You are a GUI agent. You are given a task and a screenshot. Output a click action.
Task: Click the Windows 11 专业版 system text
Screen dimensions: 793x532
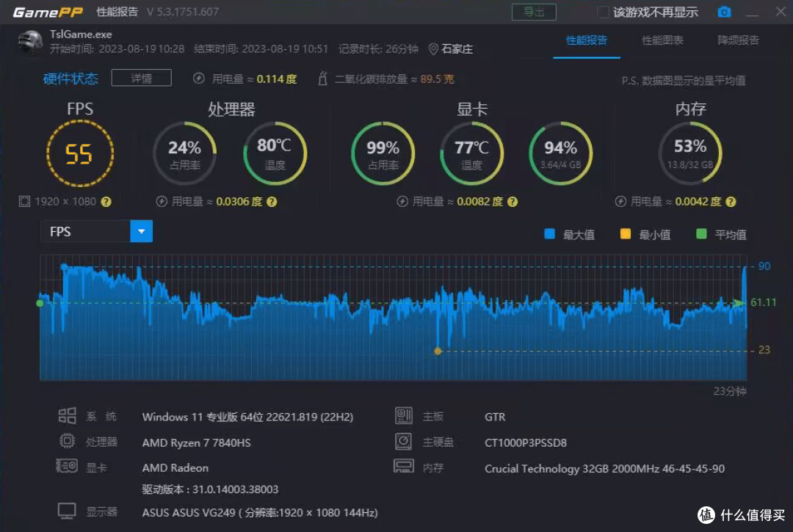247,417
